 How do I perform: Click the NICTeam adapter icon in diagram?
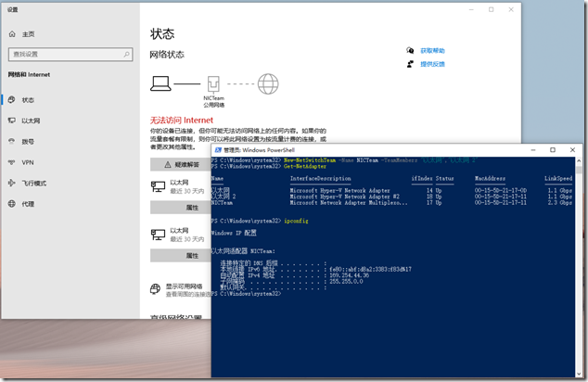click(213, 84)
